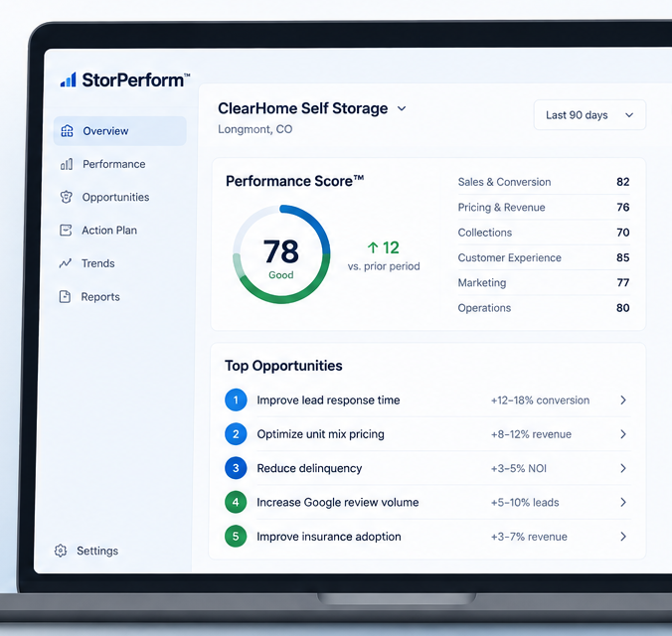The height and width of the screenshot is (636, 672).
Task: Click the green up arrow beside 12
Action: (x=373, y=247)
